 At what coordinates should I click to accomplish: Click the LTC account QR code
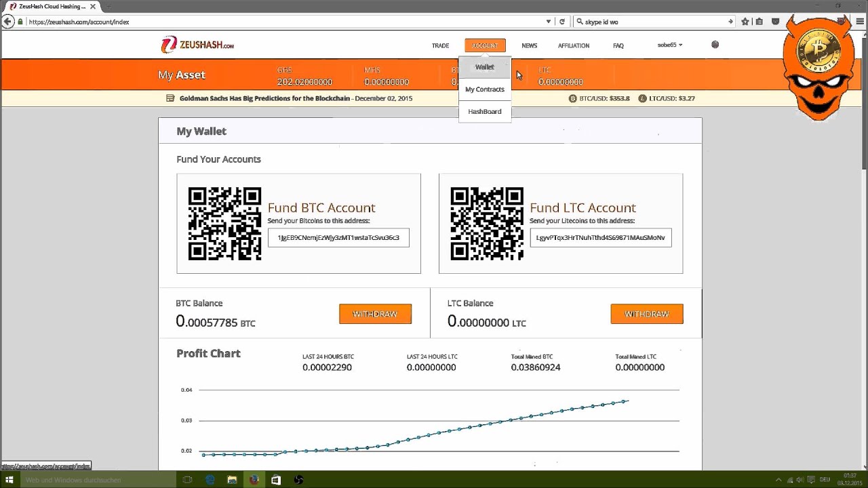tap(487, 224)
